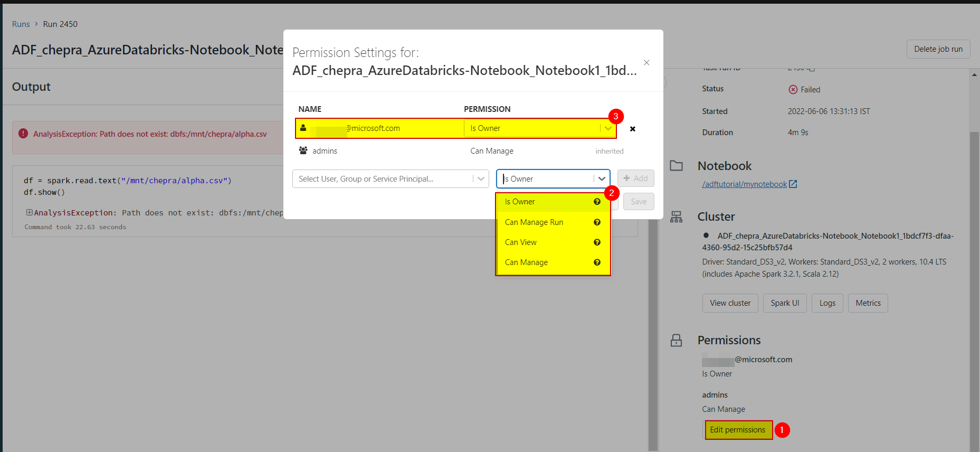Image resolution: width=980 pixels, height=452 pixels.
Task: Open the Select User, Group or Service Principal dropdown
Action: pyautogui.click(x=390, y=179)
